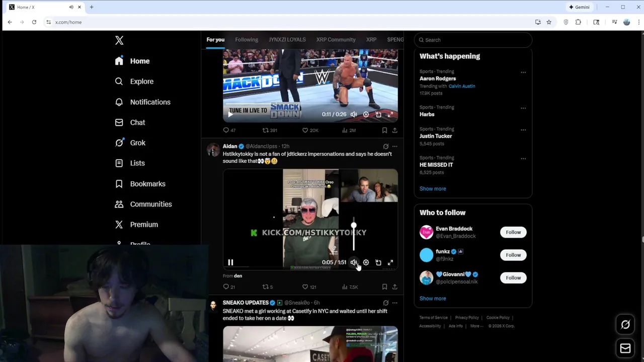Screen dimensions: 644x362
Task: Expand the More footer menu
Action: coord(476,326)
